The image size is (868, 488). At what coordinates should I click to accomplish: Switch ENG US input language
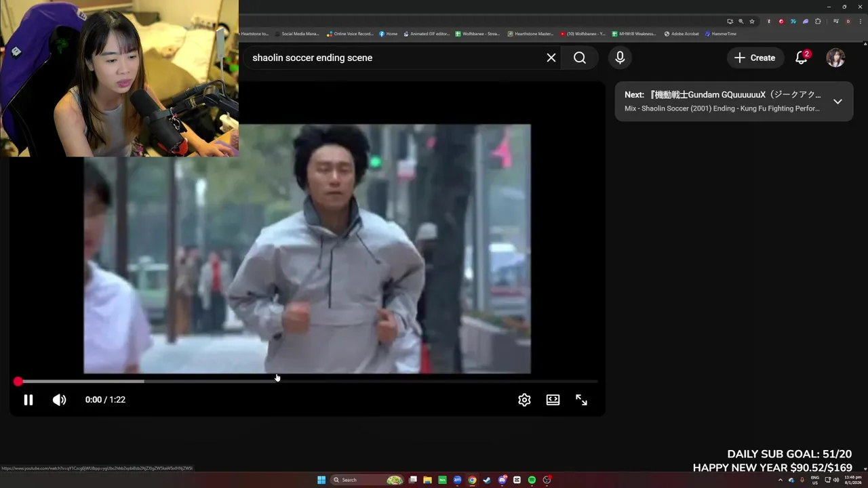815,480
